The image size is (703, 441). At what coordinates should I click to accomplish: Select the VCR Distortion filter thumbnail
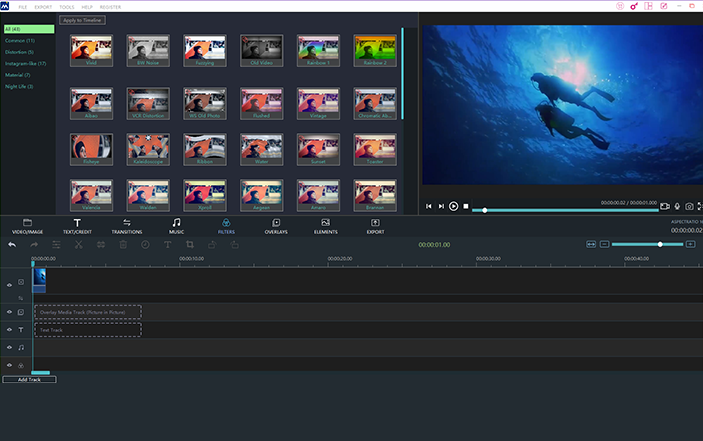pyautogui.click(x=148, y=104)
